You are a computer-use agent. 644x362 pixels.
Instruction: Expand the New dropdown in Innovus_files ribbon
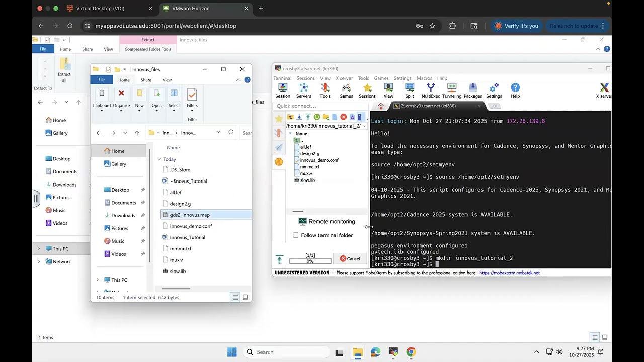click(x=139, y=100)
